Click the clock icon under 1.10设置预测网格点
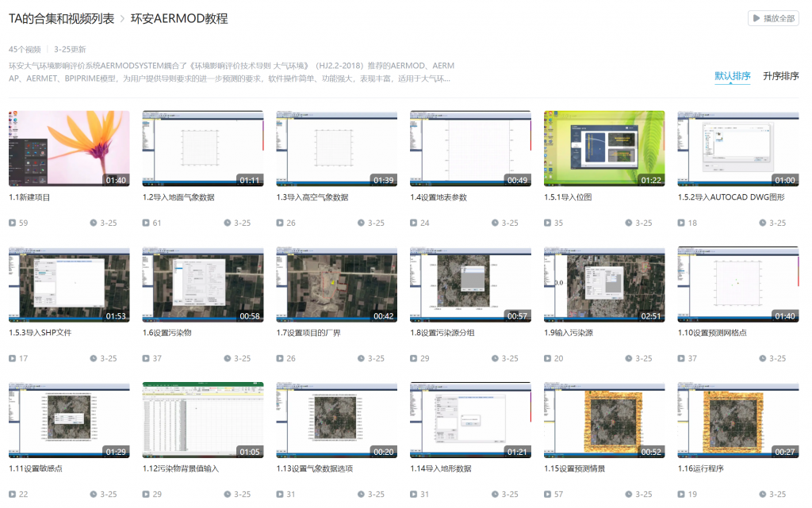812x508 pixels. click(764, 359)
